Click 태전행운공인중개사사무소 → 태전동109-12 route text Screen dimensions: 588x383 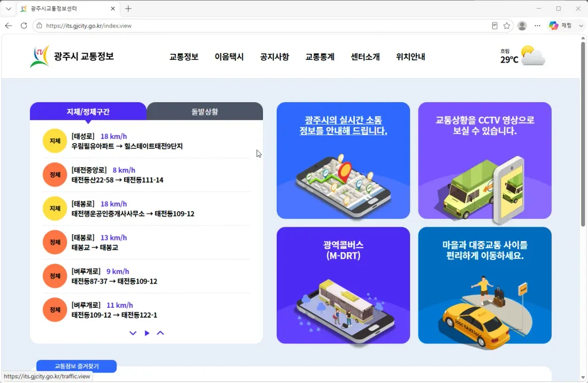pos(133,214)
